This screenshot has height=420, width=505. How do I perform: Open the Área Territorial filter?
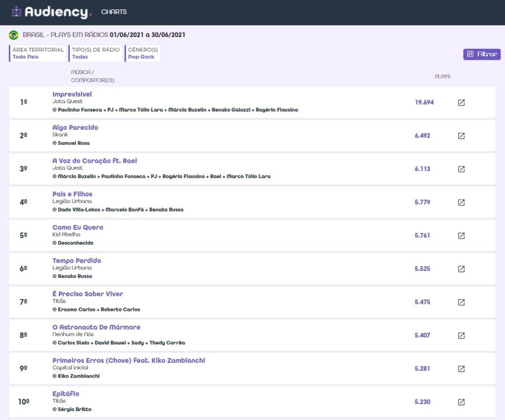37,53
